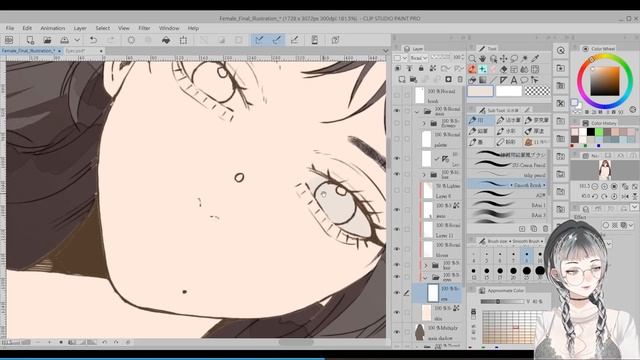Click the Open file icon in toolbar
Viewport: 640px width, 360px height.
tap(47, 40)
